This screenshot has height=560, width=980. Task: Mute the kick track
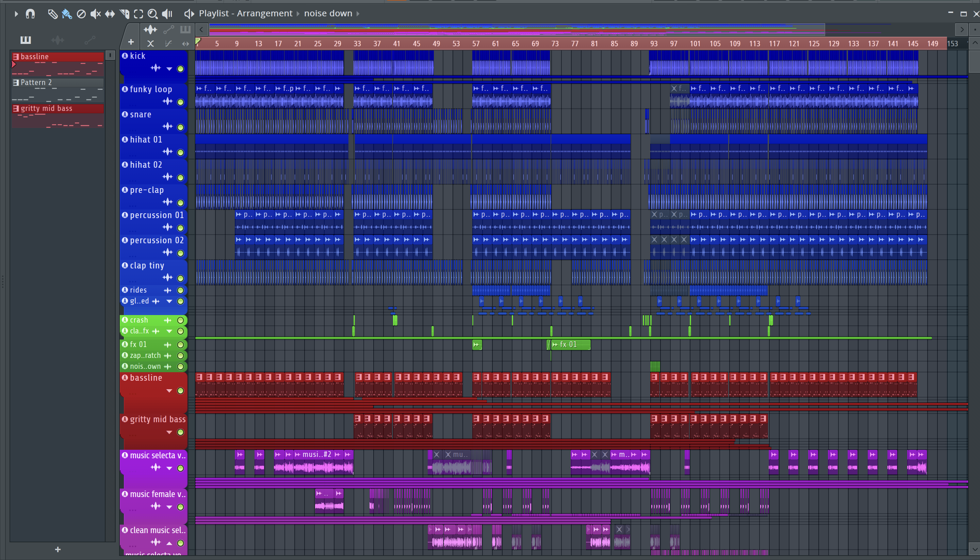(180, 69)
